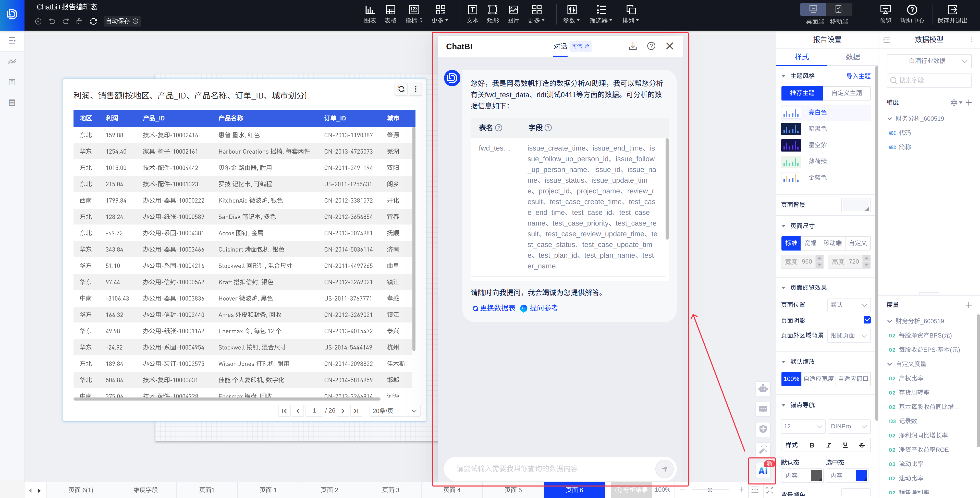Click the redo arrow icon
Screen dimensions: 980x498
pyautogui.click(x=66, y=21)
